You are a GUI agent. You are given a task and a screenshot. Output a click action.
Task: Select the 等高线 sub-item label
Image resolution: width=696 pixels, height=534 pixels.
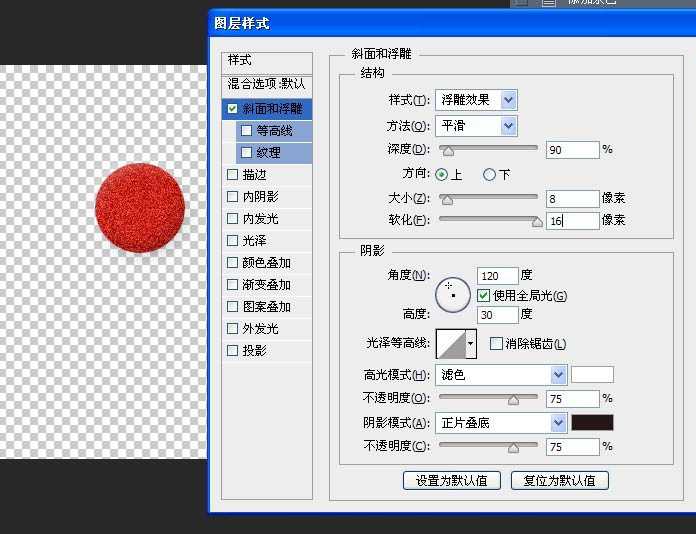275,131
